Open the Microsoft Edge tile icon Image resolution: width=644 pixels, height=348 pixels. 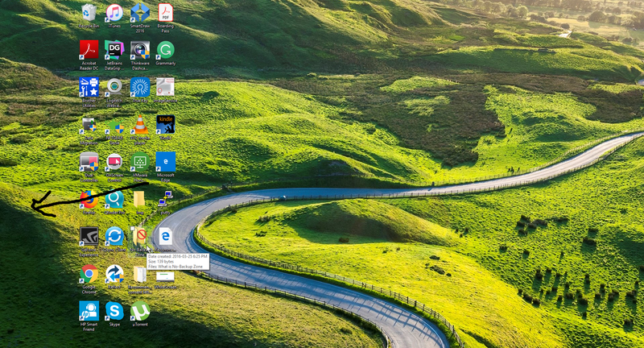(x=166, y=161)
